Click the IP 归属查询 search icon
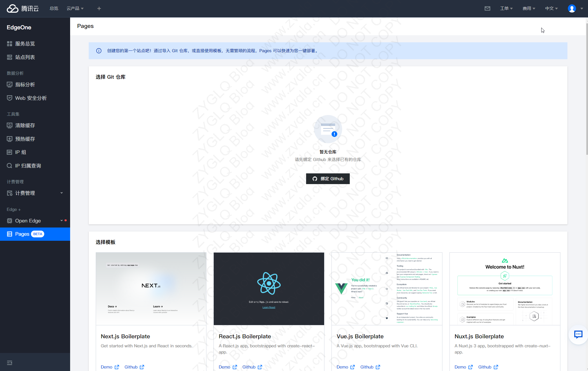Viewport: 588px width, 371px height. point(10,166)
